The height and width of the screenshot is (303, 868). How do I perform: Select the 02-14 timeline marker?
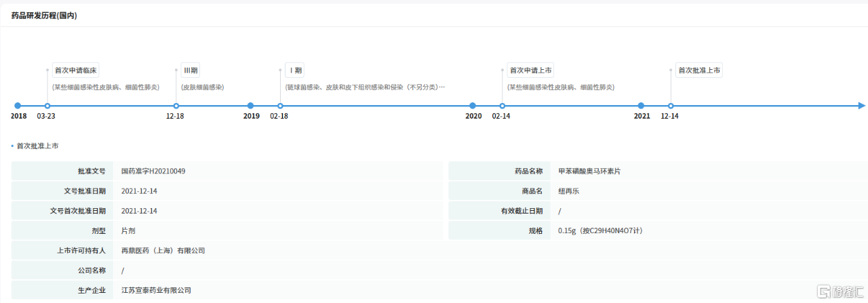[502, 106]
